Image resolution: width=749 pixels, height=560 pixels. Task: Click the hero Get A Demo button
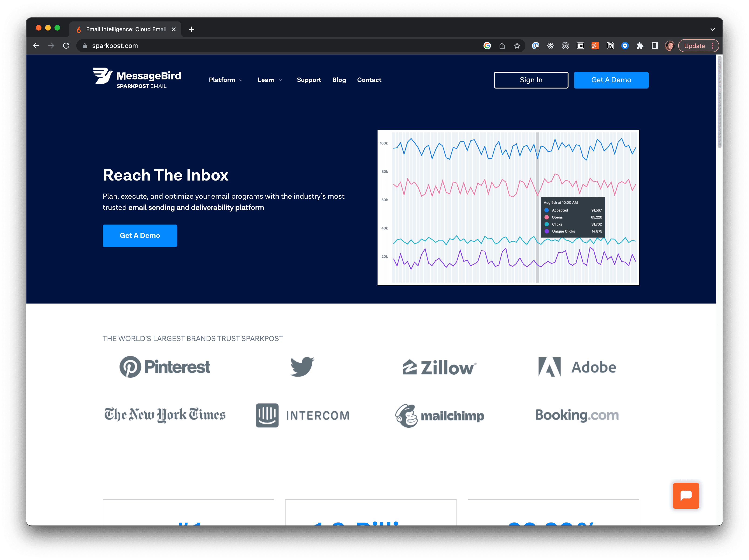[140, 236]
